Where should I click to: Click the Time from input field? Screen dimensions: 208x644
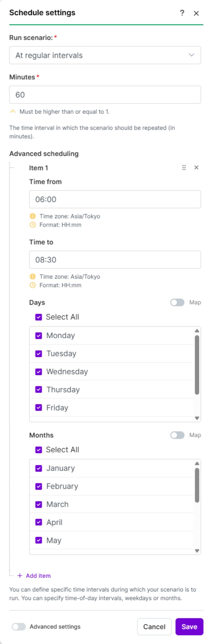[115, 199]
